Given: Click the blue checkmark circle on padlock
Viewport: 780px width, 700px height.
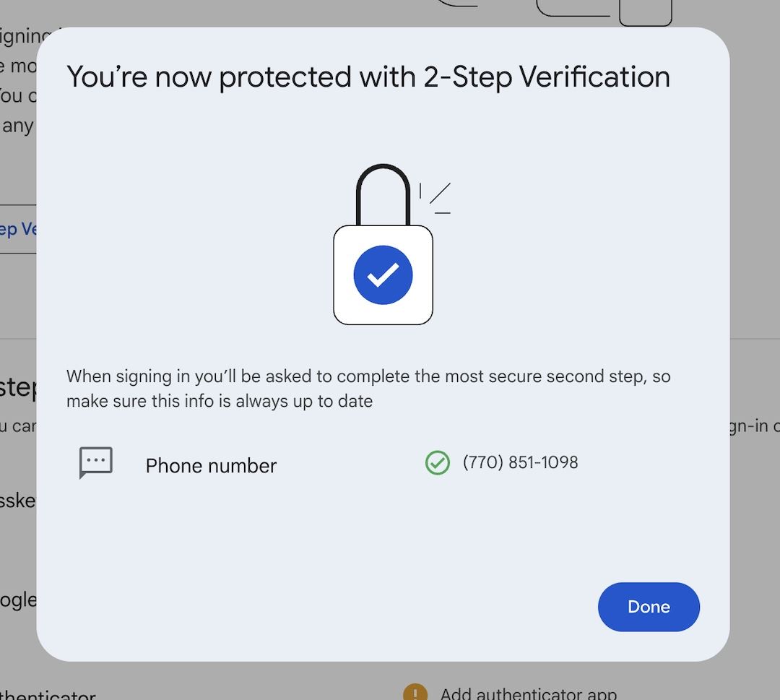Looking at the screenshot, I should 383,275.
